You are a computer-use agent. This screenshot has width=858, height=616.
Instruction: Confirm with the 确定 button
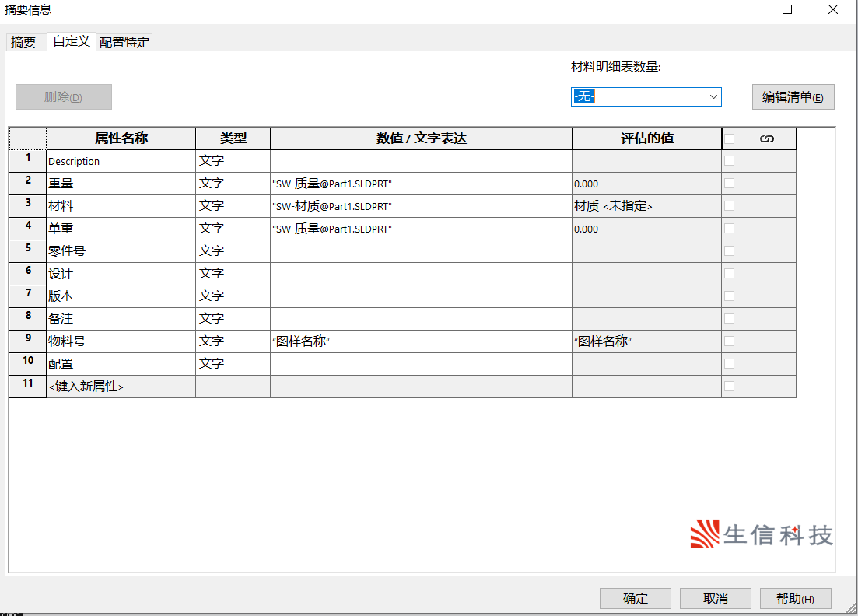click(636, 598)
